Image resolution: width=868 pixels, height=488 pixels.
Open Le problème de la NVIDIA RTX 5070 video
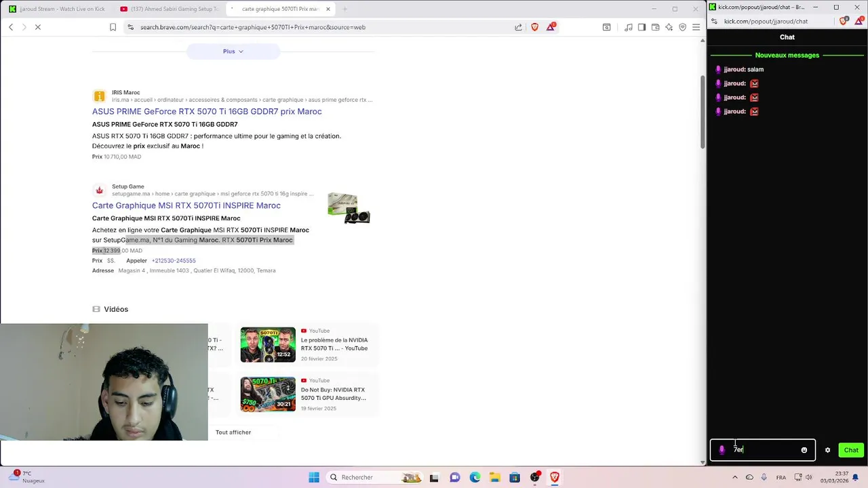coord(334,344)
